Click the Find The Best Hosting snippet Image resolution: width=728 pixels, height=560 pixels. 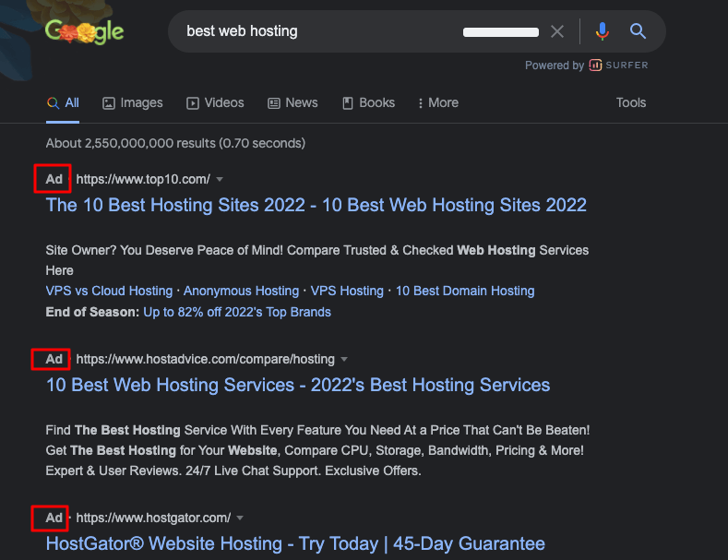[x=317, y=450]
